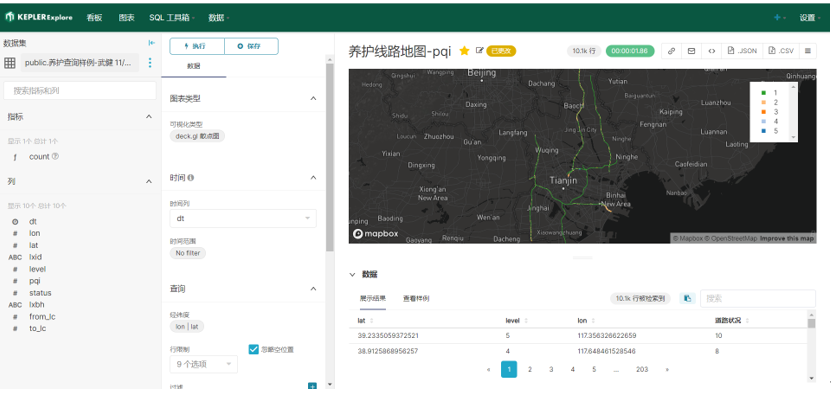Screen dimensions: 831x400
Task: Click the 保存 save button
Action: click(x=251, y=46)
